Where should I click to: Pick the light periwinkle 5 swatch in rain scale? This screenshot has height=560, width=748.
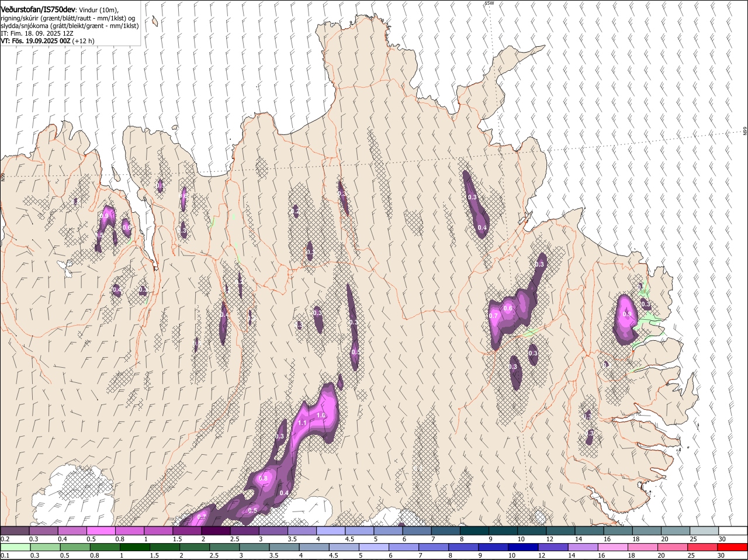[374, 547]
